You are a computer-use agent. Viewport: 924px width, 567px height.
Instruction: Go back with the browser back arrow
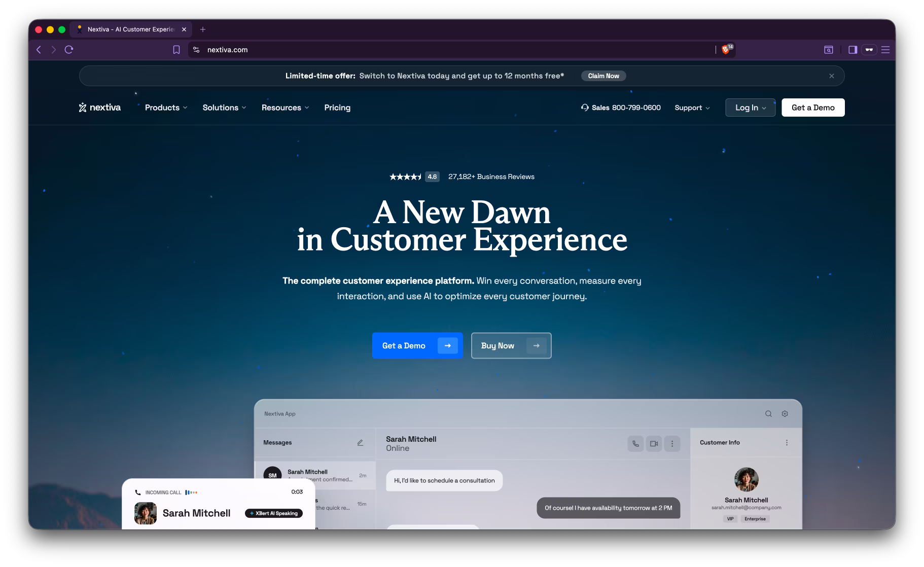39,50
